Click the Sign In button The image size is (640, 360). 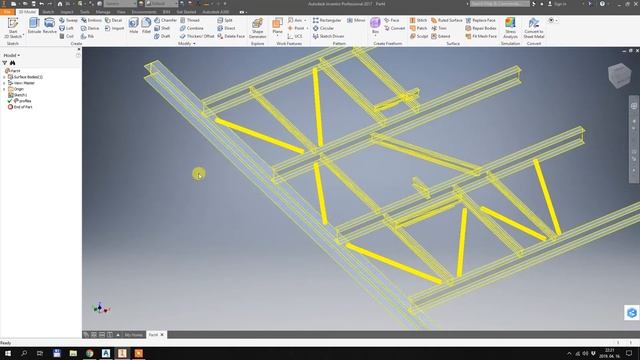point(557,4)
